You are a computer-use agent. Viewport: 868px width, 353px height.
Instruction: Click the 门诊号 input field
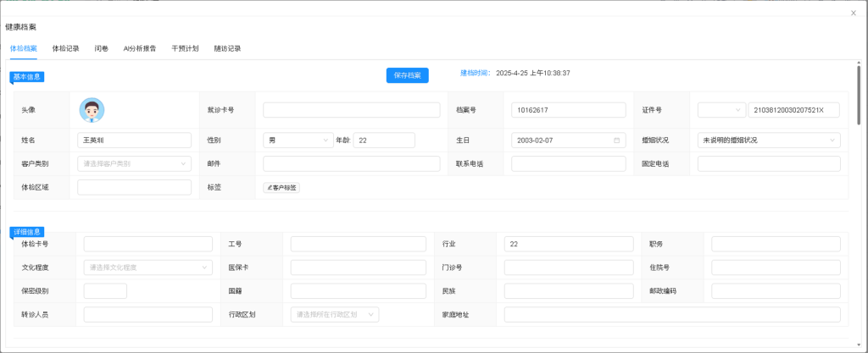569,268
